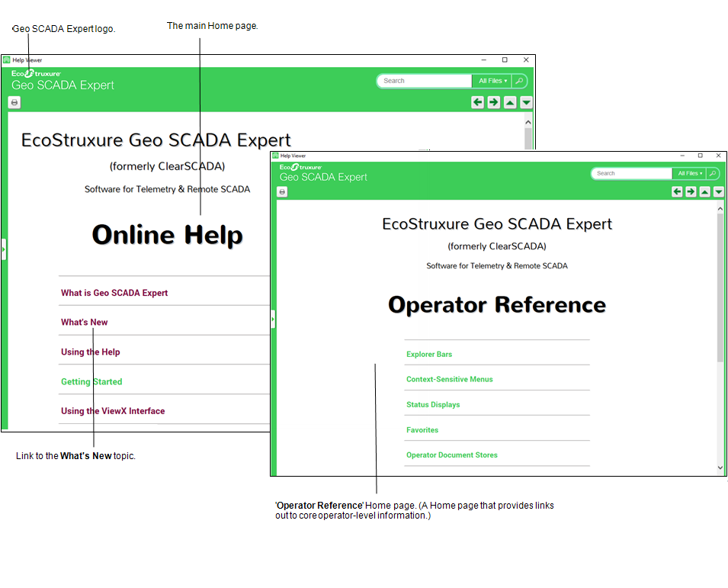Open previous topic in Operator Reference window
728x588 pixels.
pos(705,191)
